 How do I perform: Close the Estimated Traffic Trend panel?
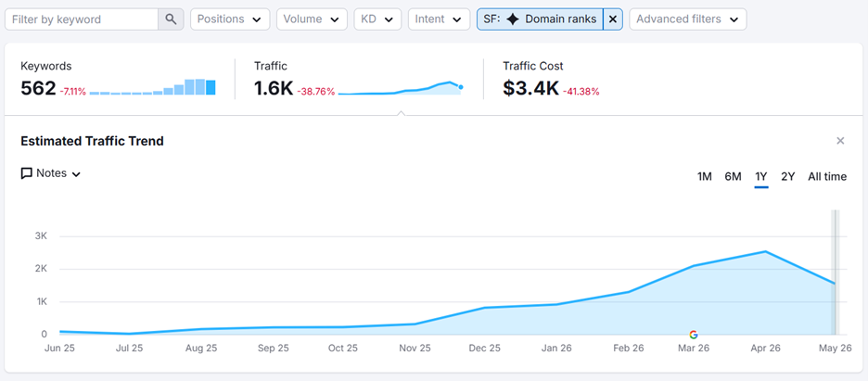(840, 141)
